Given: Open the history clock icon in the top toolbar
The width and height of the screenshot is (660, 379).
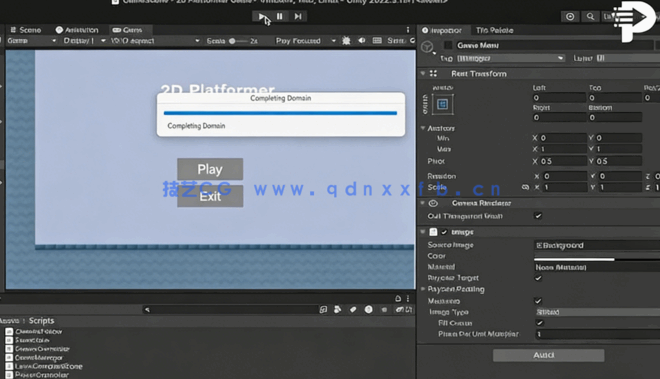Looking at the screenshot, I should (x=570, y=16).
